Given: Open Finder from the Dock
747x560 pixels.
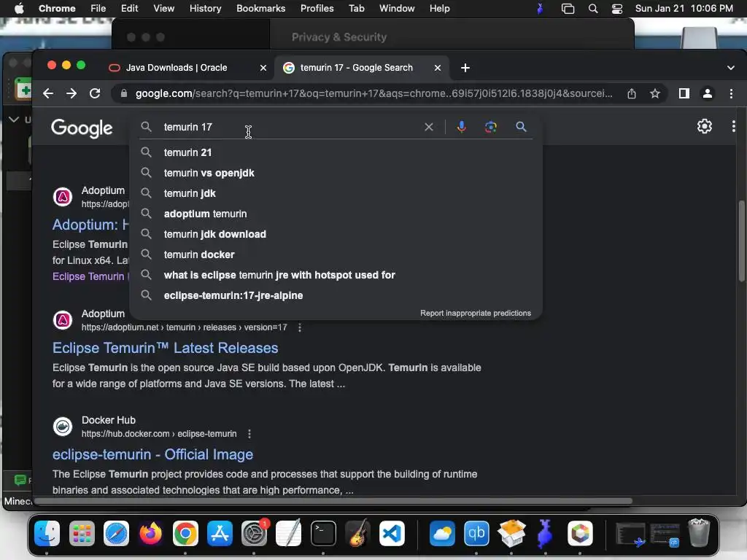Looking at the screenshot, I should pos(47,533).
